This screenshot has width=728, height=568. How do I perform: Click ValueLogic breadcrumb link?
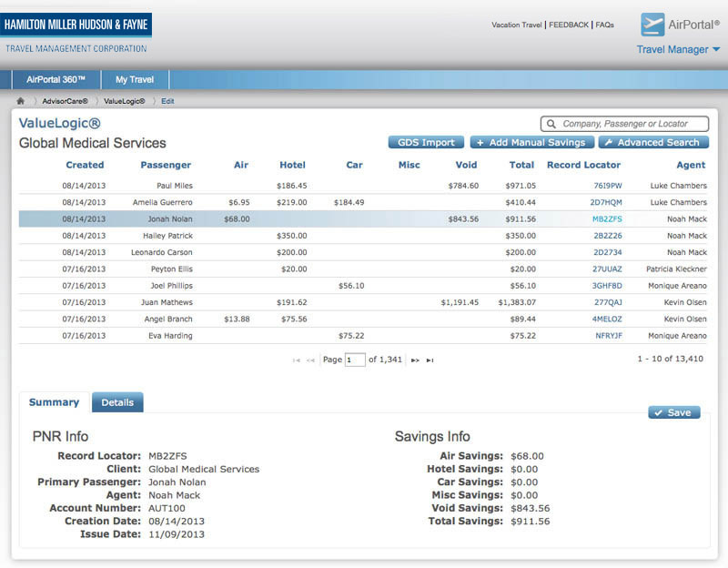125,101
